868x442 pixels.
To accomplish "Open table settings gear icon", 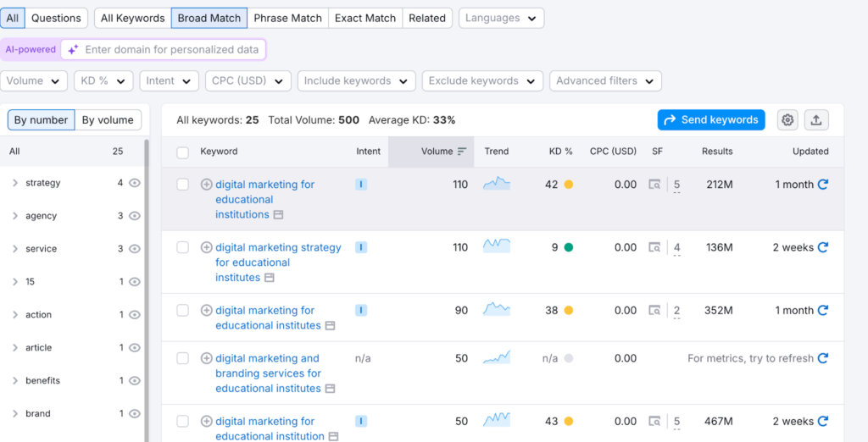I will 787,120.
